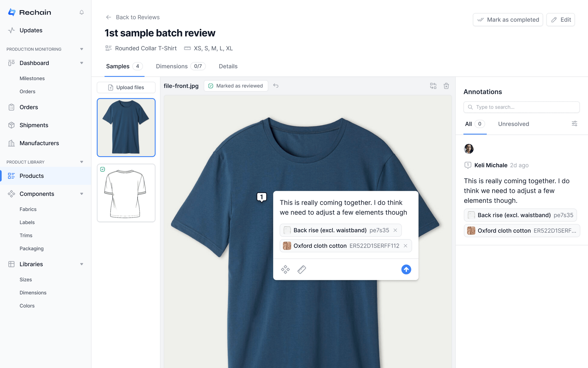Click the Oxford cloth cotton swatch in annotations panel
This screenshot has width=588, height=368.
(x=471, y=231)
